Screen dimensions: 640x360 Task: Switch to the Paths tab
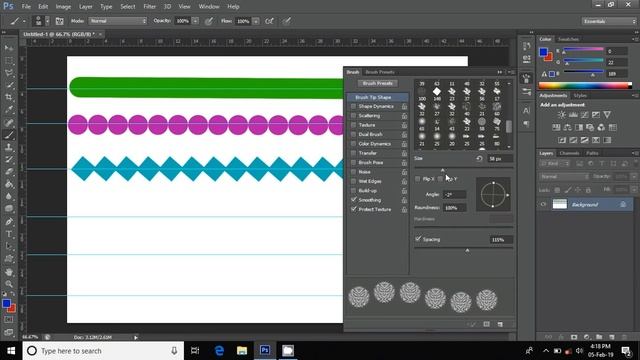point(592,153)
